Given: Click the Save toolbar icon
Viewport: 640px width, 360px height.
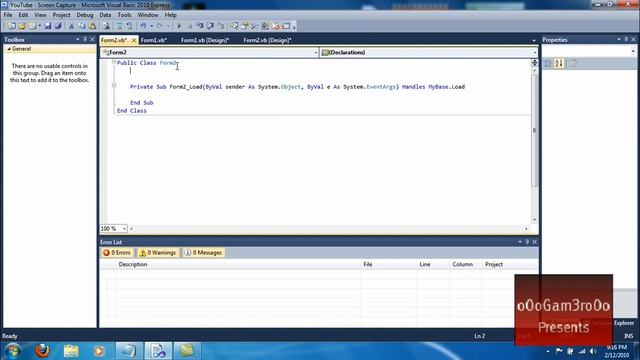Looking at the screenshot, I should [48, 26].
